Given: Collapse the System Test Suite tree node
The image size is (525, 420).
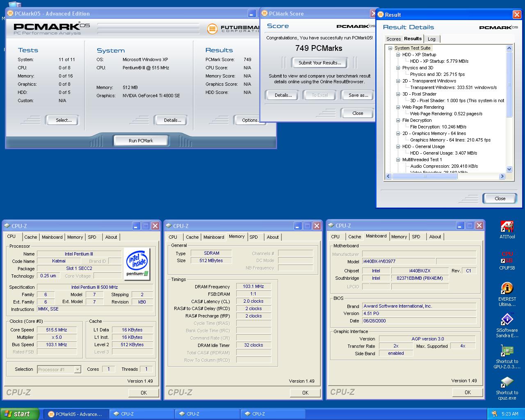Looking at the screenshot, I should point(390,48).
